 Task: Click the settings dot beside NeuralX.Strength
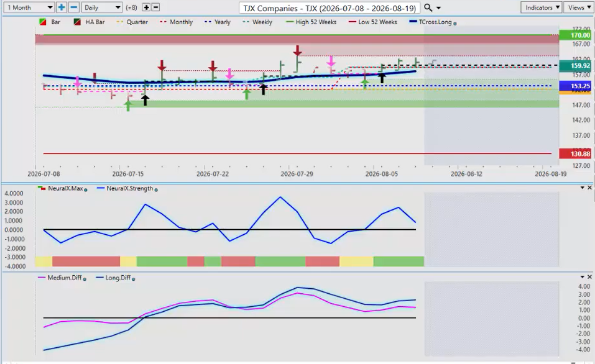point(156,189)
